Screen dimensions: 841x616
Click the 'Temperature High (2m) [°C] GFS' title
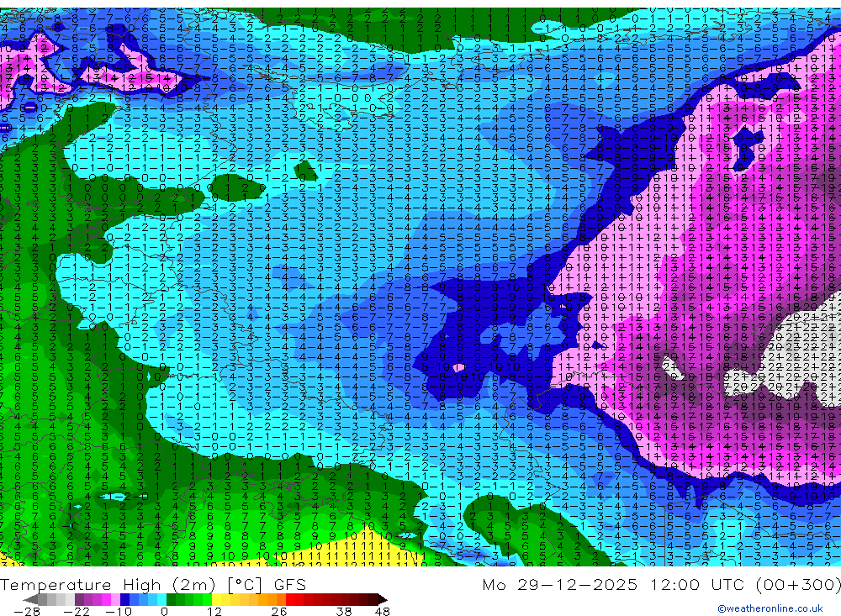coord(153,584)
